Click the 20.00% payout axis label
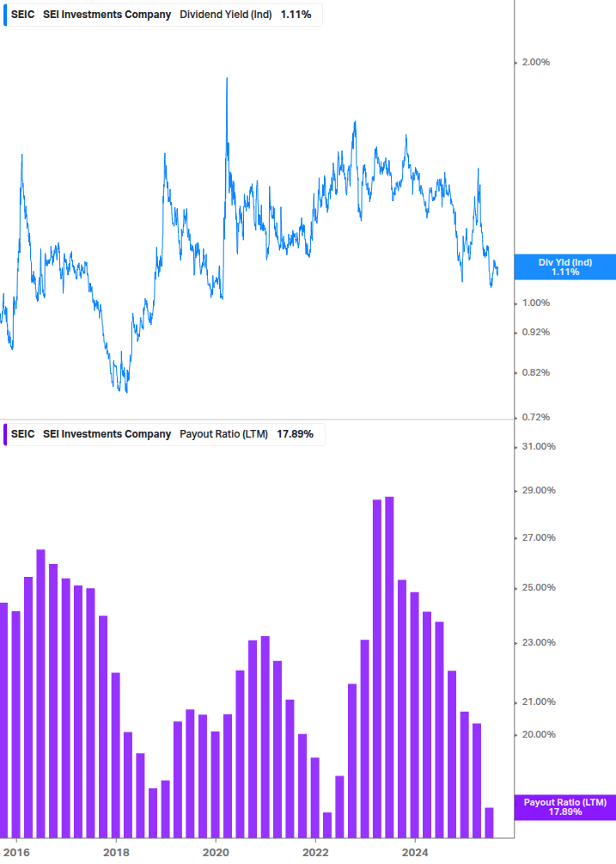The height and width of the screenshot is (864, 616). (x=539, y=734)
